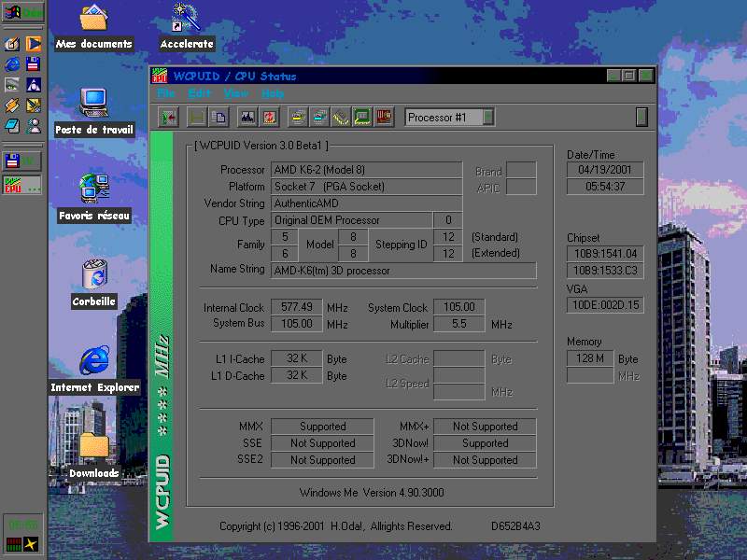The height and width of the screenshot is (560, 747).
Task: Click the Windows Start button
Action: click(x=23, y=12)
